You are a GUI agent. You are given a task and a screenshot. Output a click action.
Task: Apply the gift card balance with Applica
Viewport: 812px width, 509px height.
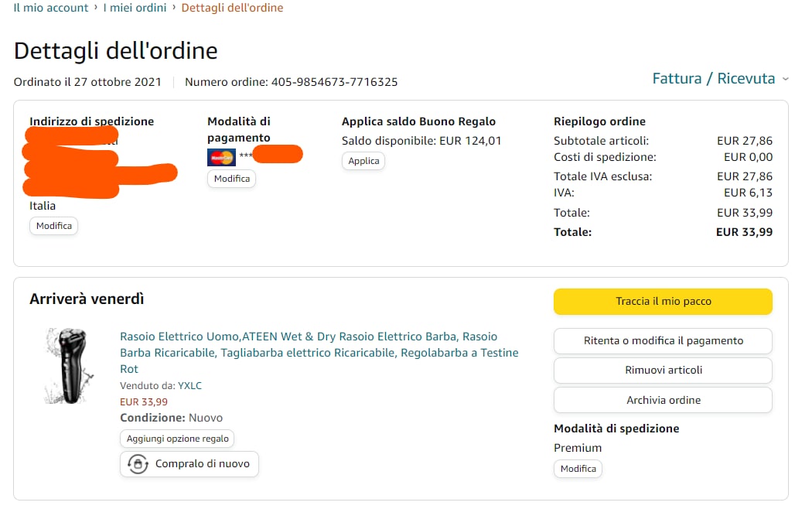tap(363, 161)
